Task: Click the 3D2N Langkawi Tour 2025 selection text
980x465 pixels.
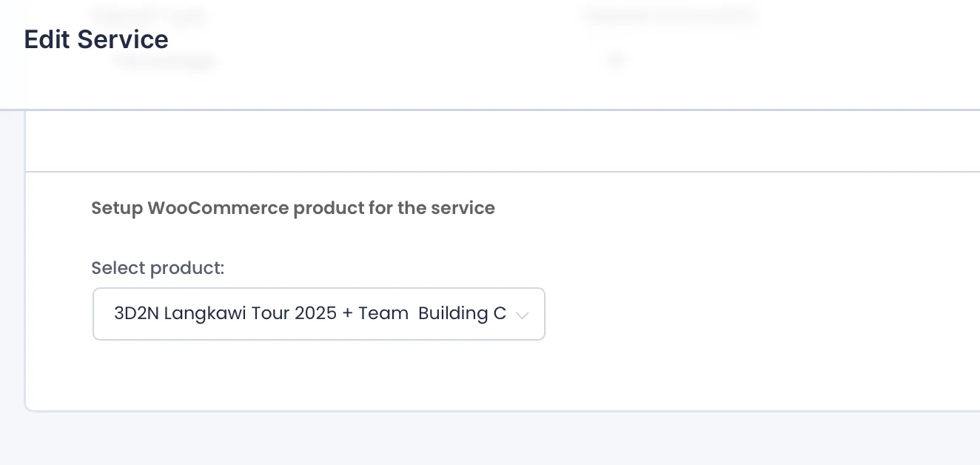Action: 309,314
